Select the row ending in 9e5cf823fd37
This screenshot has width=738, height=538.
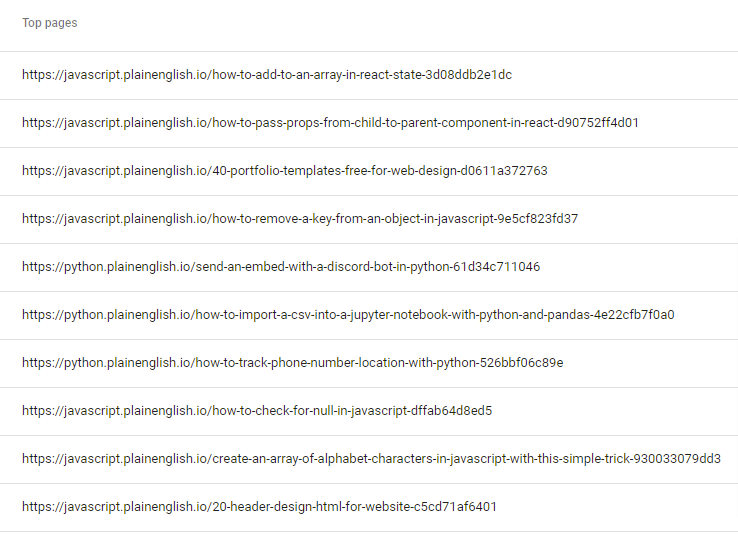point(369,219)
